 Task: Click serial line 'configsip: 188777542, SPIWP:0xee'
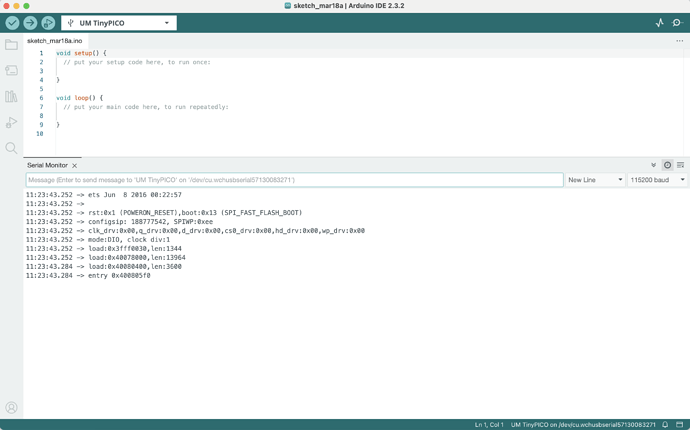pos(150,222)
